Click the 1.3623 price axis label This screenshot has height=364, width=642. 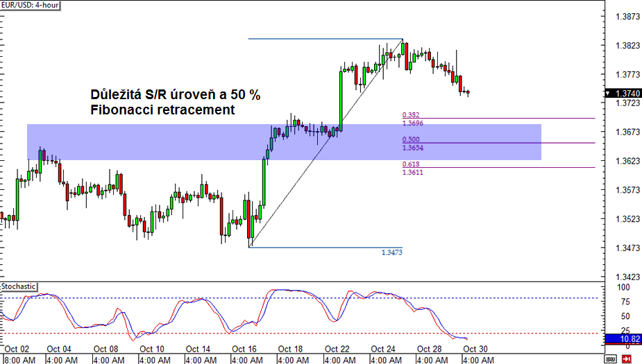(x=627, y=161)
